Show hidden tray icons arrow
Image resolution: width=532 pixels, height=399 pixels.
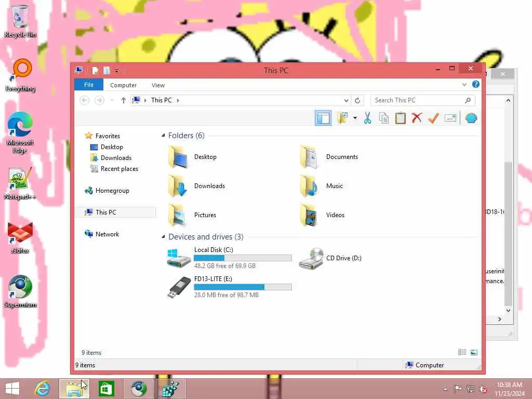pyautogui.click(x=445, y=389)
